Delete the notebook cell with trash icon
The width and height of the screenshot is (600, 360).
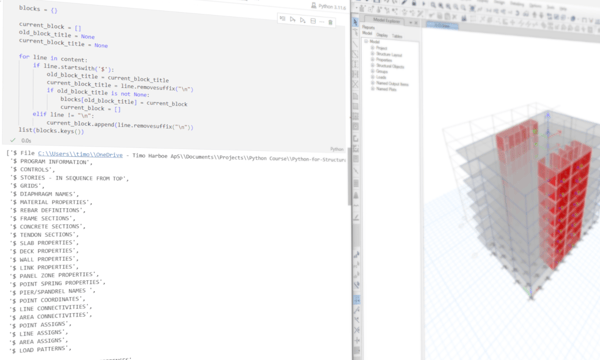(330, 22)
